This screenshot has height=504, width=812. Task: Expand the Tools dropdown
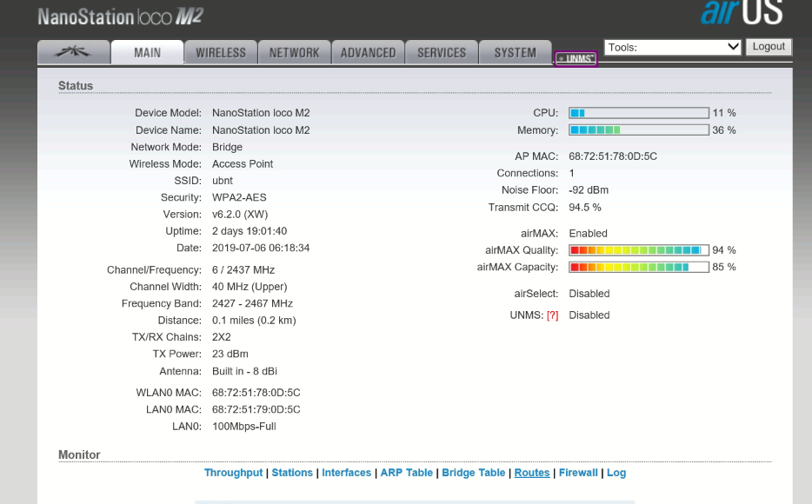673,47
